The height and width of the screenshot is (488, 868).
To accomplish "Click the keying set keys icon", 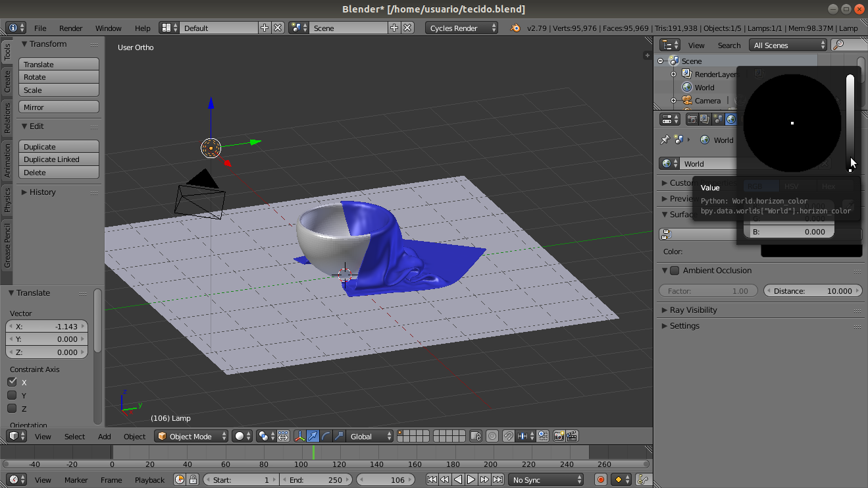I will coord(643,479).
